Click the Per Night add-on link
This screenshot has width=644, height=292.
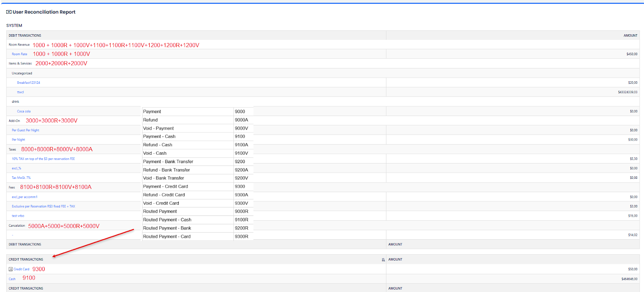[x=18, y=140]
